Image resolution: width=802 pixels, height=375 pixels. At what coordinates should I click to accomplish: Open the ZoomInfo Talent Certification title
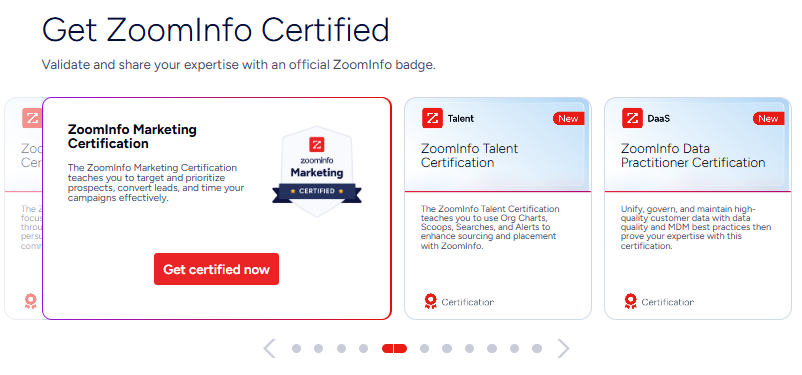tap(470, 156)
